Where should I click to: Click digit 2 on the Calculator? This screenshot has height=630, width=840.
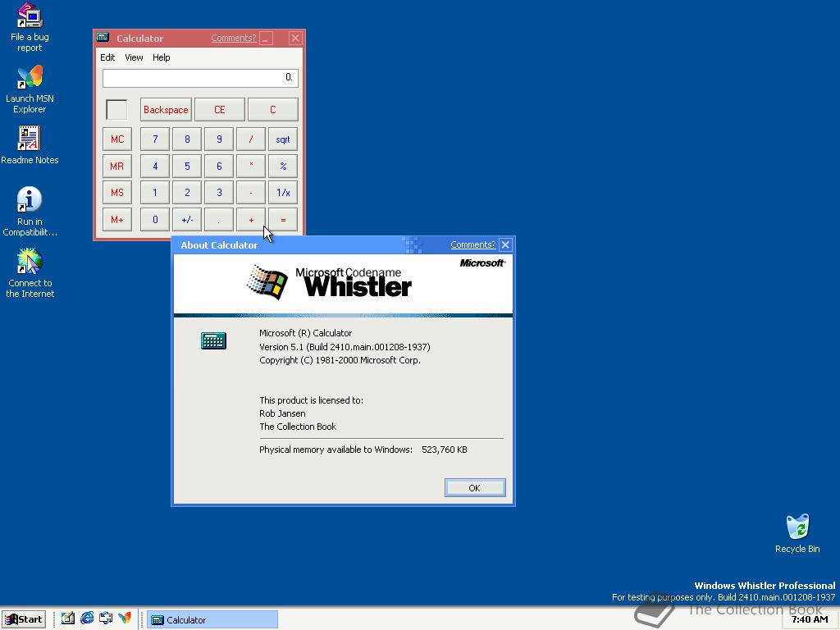point(187,193)
